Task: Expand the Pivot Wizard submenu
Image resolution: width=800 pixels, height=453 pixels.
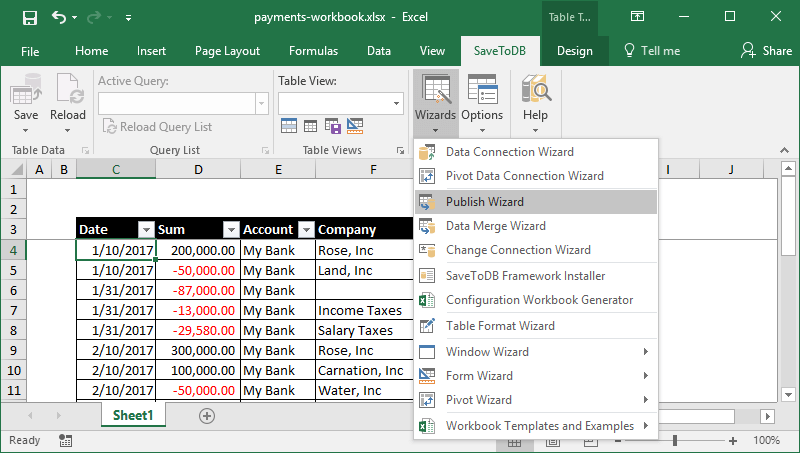Action: coord(536,400)
